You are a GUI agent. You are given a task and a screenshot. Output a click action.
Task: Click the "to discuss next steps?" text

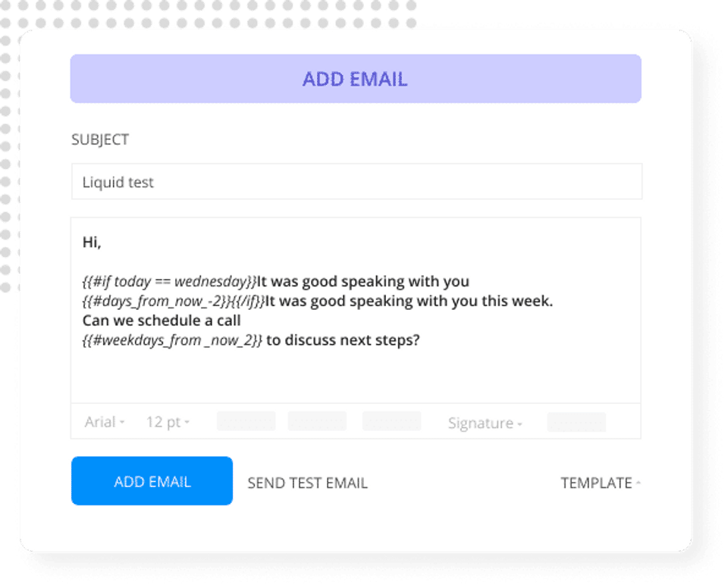343,341
